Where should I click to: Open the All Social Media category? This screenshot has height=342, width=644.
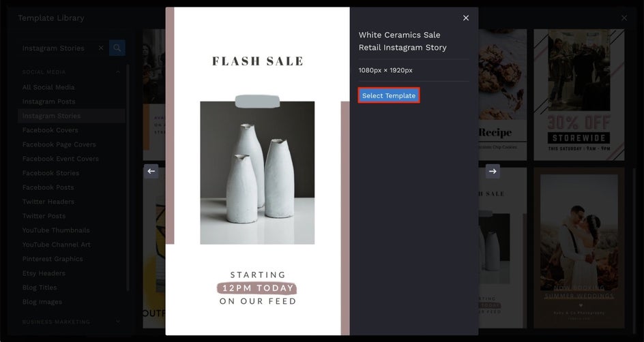[x=48, y=87]
